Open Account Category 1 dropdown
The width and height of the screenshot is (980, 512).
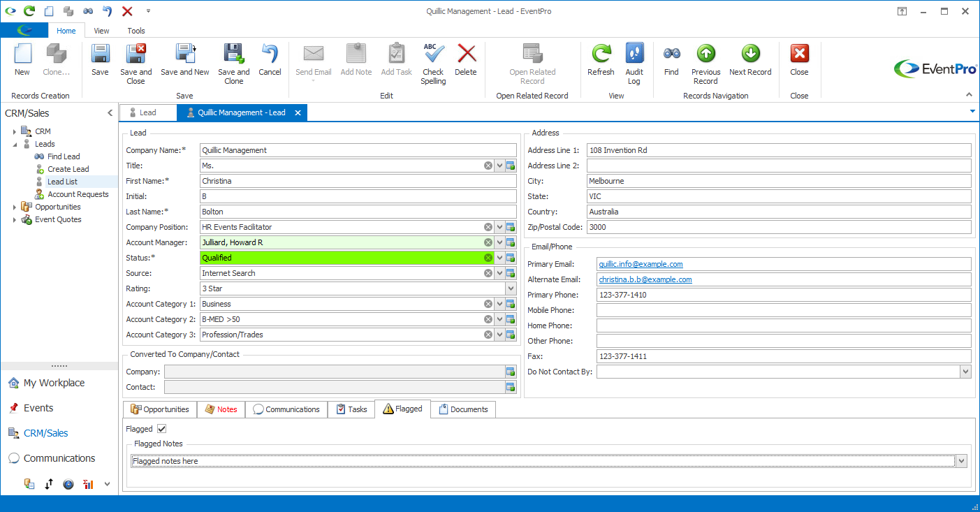499,304
